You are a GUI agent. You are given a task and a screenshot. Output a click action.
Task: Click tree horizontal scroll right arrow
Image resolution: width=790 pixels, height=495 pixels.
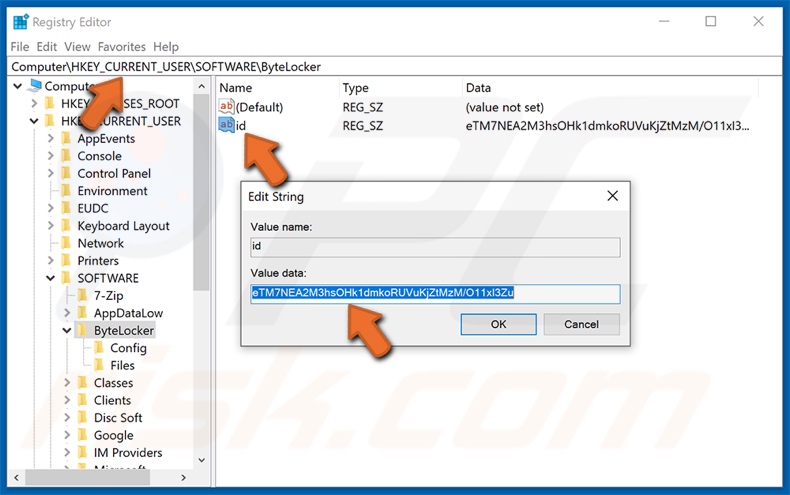183,477
